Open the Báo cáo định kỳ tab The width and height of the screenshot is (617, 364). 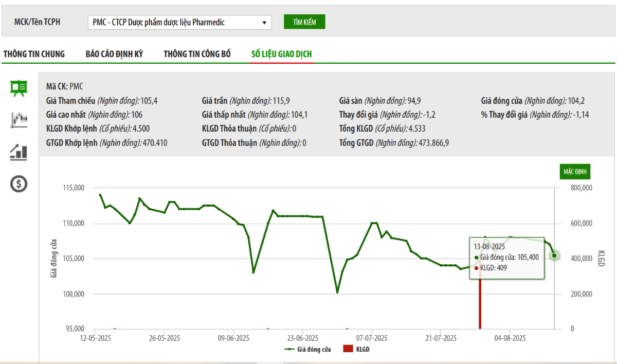(114, 54)
